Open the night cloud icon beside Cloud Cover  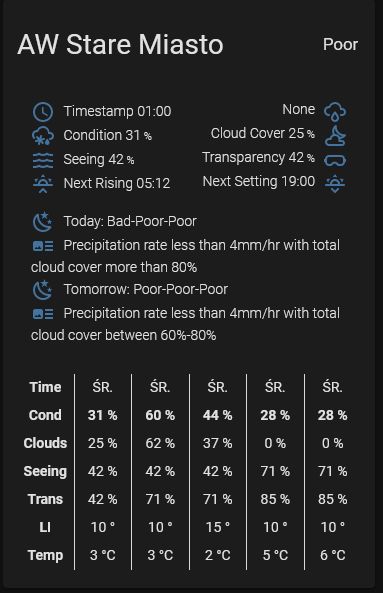click(x=335, y=136)
